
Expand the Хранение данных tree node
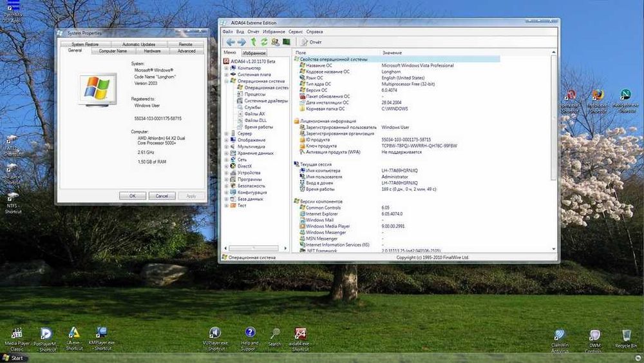coord(226,153)
